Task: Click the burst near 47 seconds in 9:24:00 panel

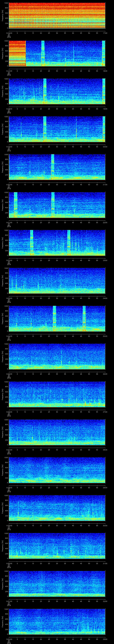Action: tap(84, 318)
